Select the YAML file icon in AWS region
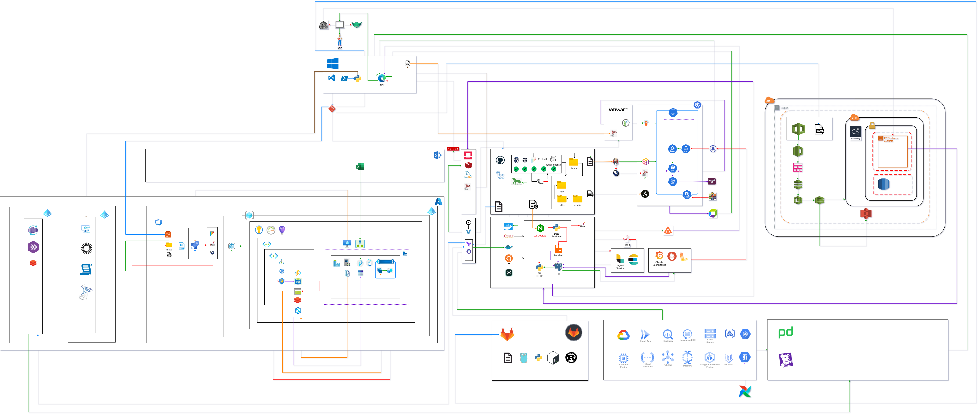980x416 pixels. 820,129
